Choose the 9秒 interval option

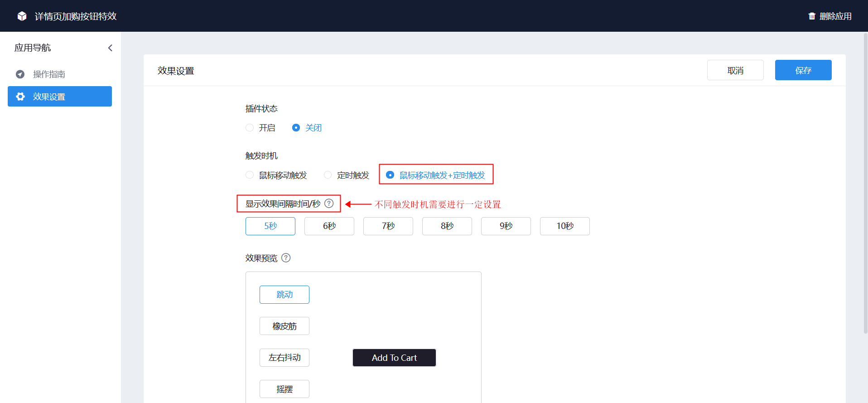coord(506,226)
